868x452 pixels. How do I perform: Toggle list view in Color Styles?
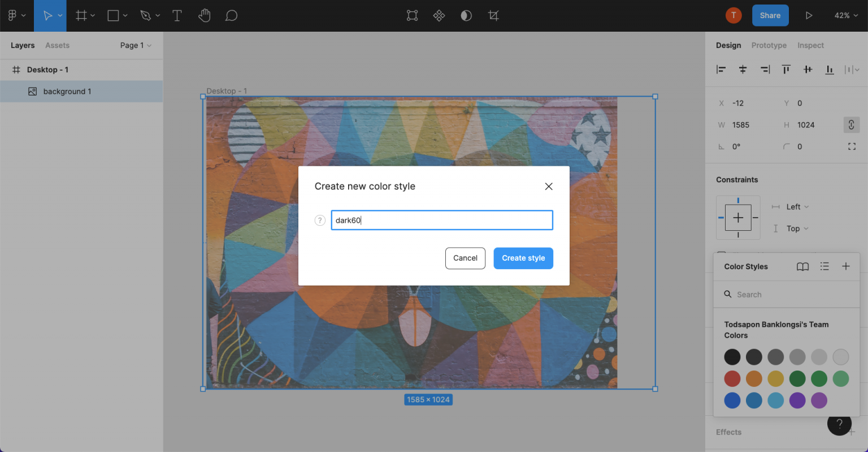[824, 266]
